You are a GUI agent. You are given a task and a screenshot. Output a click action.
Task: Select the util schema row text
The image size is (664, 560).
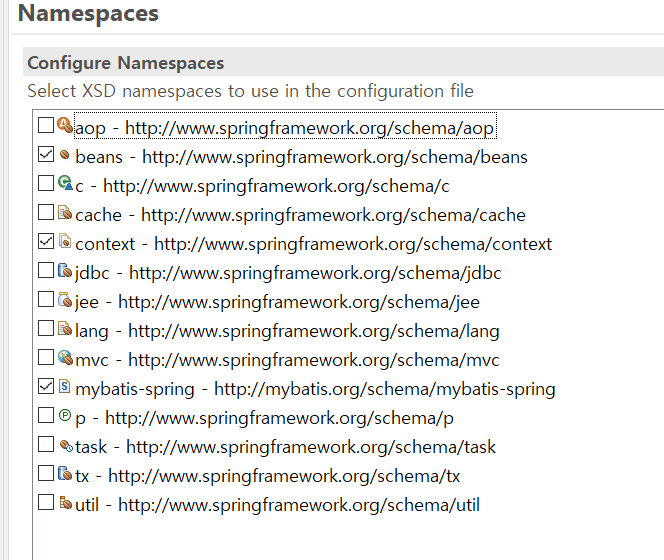pos(277,505)
